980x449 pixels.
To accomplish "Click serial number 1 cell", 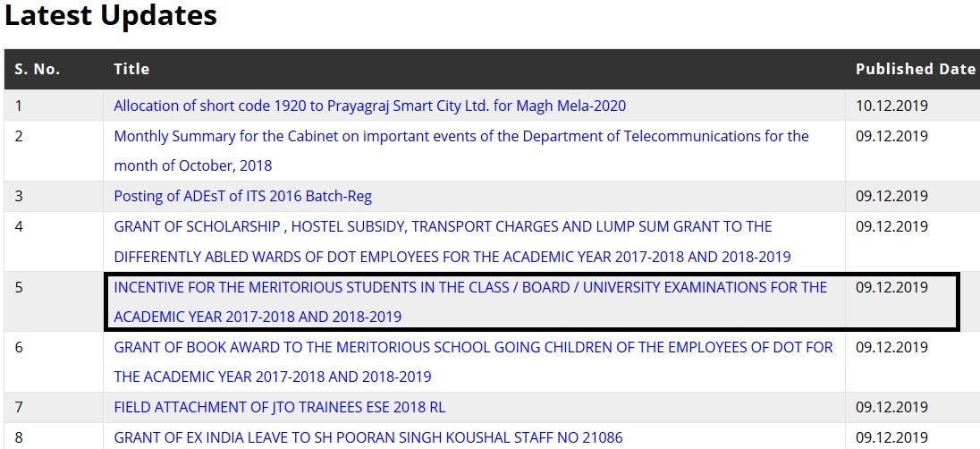I will coord(19,106).
